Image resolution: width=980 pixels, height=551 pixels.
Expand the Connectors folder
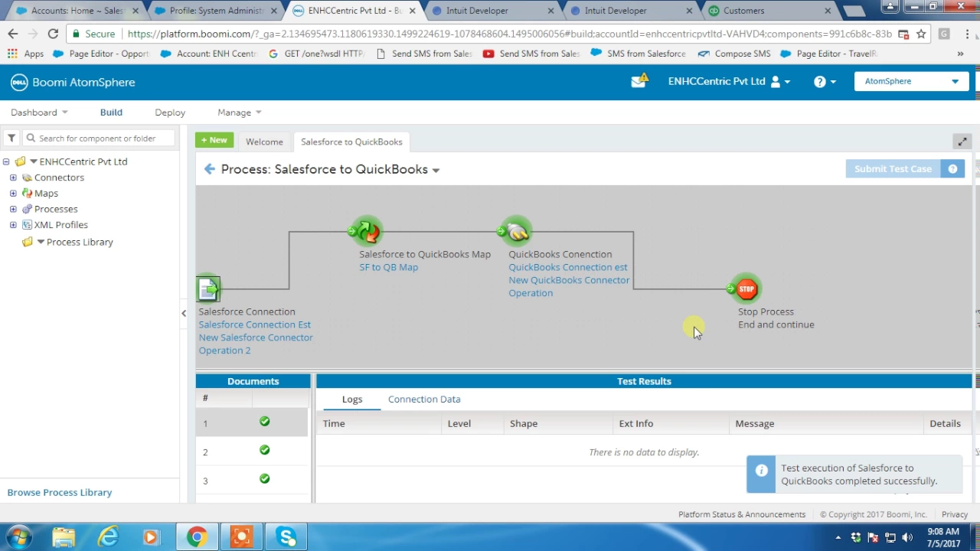(13, 178)
